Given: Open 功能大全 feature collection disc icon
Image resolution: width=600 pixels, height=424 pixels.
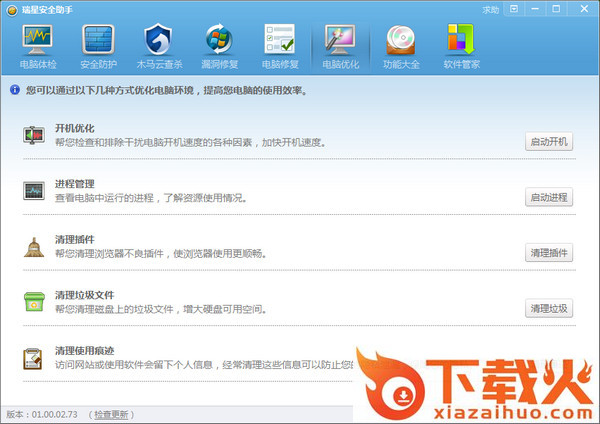Looking at the screenshot, I should [401, 40].
